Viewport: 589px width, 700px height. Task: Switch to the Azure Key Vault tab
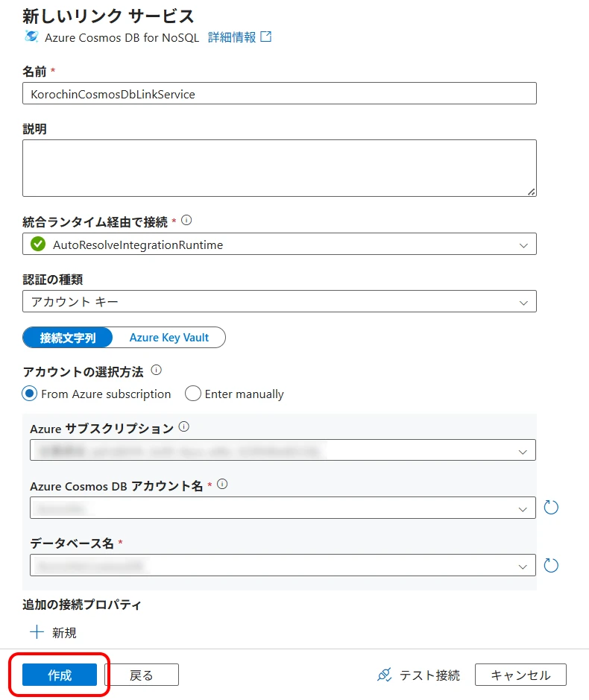pos(169,338)
